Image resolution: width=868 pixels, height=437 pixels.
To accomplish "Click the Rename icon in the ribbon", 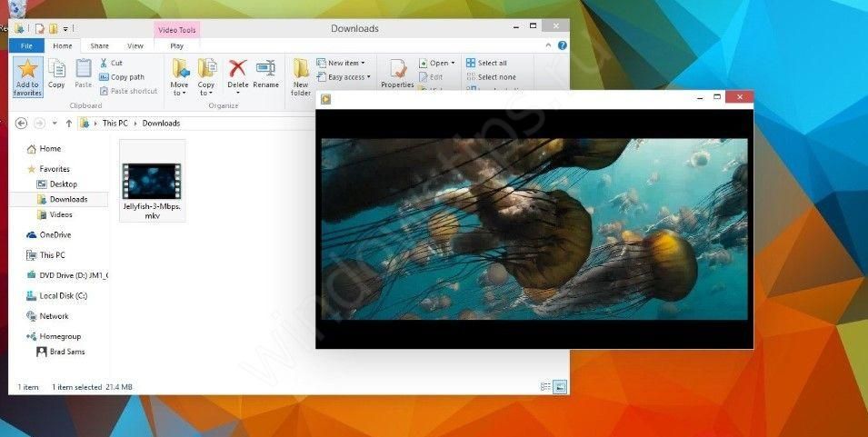I will 265,68.
